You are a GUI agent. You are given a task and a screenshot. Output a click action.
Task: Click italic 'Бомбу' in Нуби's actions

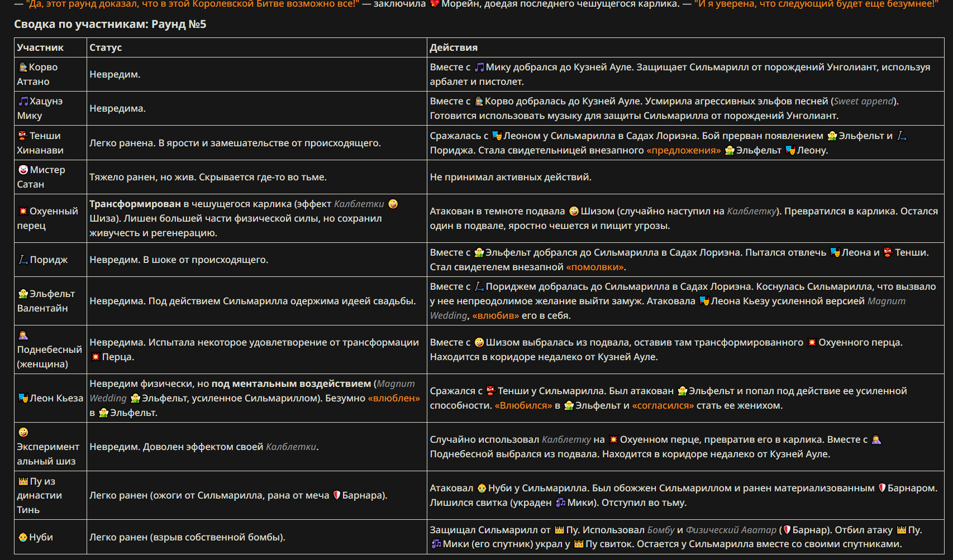click(x=661, y=530)
